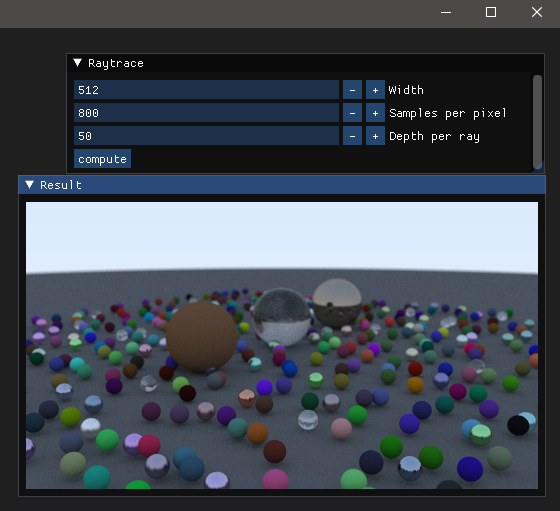Increase Samples per pixel with plus

[375, 113]
